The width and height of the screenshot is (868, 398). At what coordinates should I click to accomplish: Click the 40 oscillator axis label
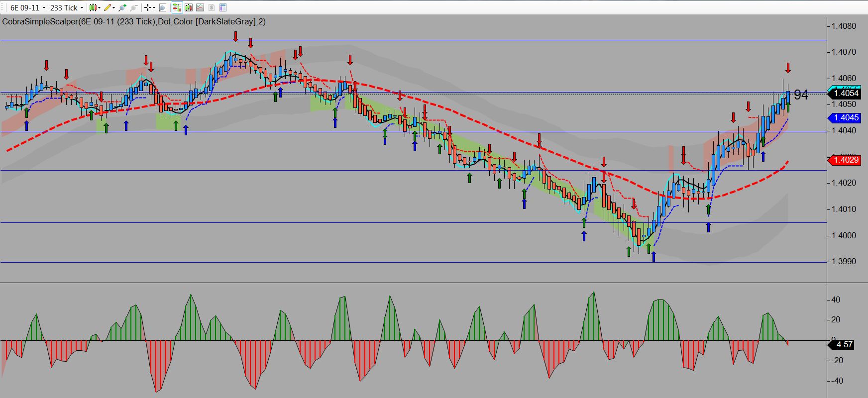[x=836, y=299]
